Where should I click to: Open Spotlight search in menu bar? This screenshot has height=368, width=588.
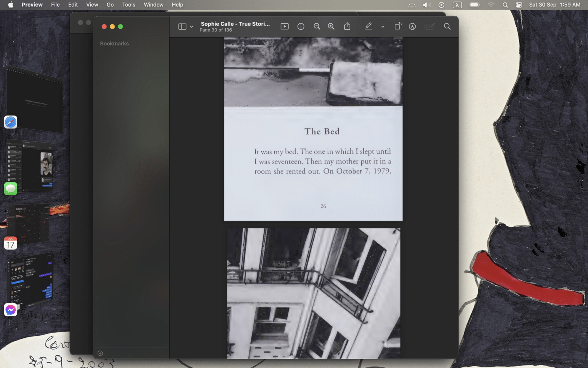pyautogui.click(x=505, y=5)
